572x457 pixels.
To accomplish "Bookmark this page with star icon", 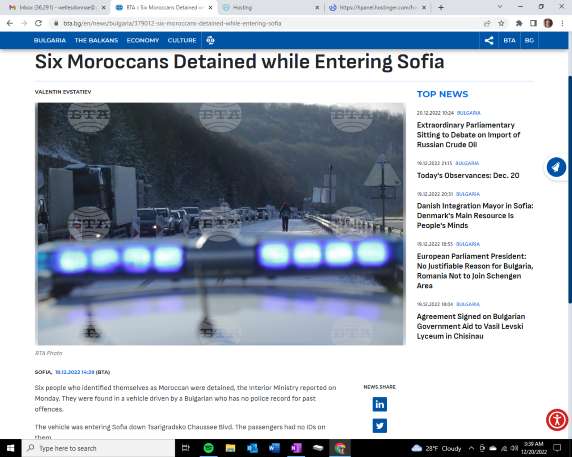I will [x=501, y=23].
